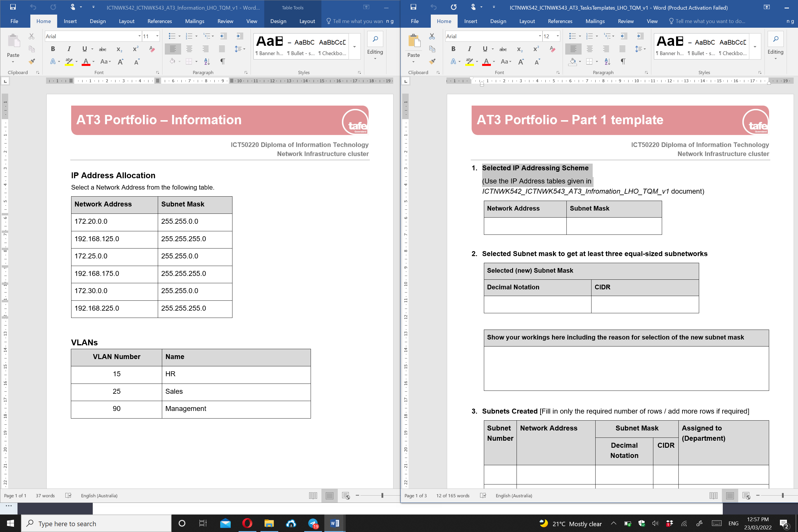Open Review tab in right window
The height and width of the screenshot is (532, 798).
pos(626,21)
